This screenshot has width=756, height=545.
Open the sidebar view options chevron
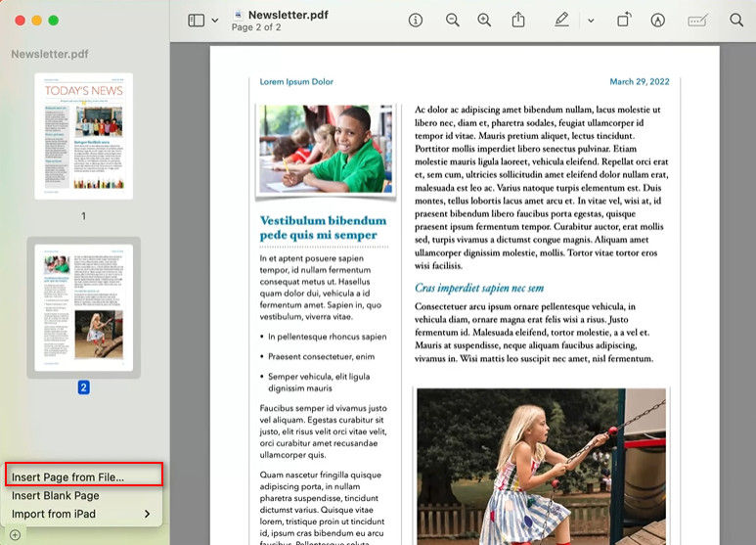tap(215, 21)
